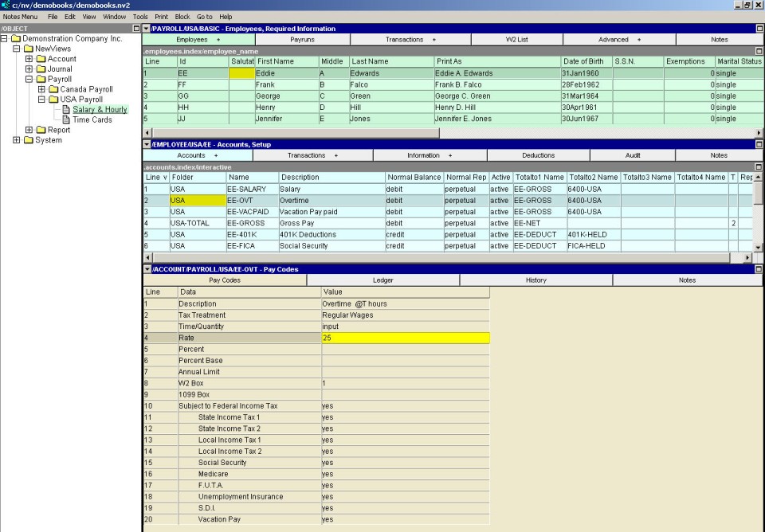
Task: Click the Journal folder icon
Action: [41, 69]
